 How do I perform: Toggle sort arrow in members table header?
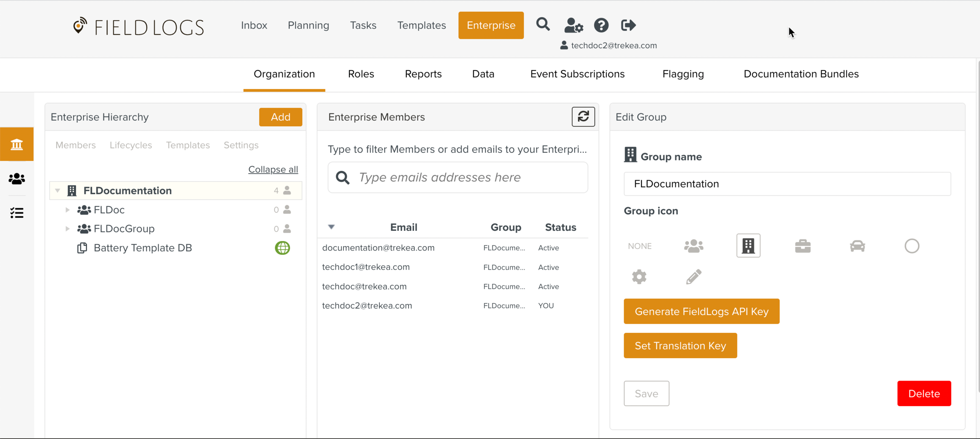click(x=331, y=227)
